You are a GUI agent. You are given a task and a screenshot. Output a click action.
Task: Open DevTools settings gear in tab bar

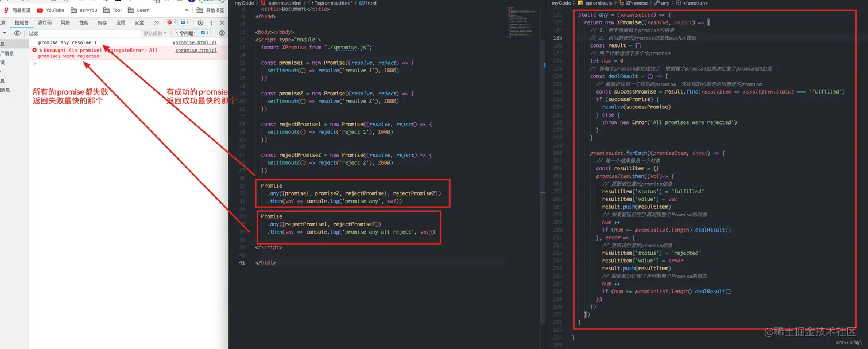(200, 22)
